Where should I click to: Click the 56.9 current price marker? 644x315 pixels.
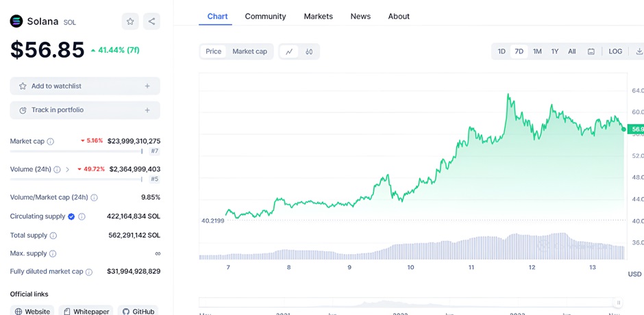636,129
